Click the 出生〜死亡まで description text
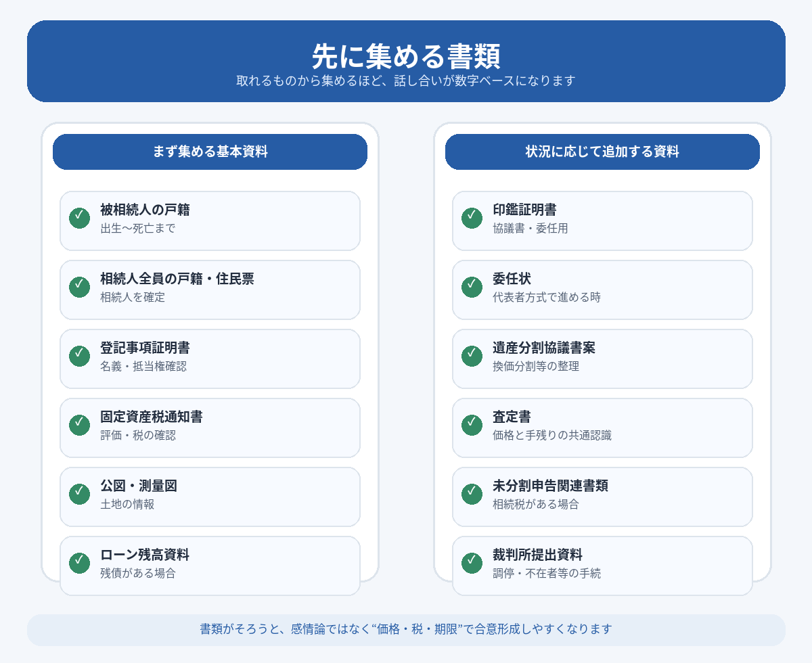Screen dimensions: 812x663 138,229
